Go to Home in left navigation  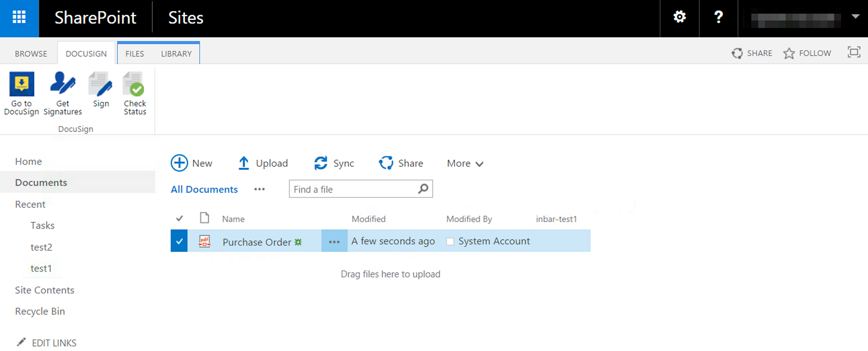click(28, 161)
